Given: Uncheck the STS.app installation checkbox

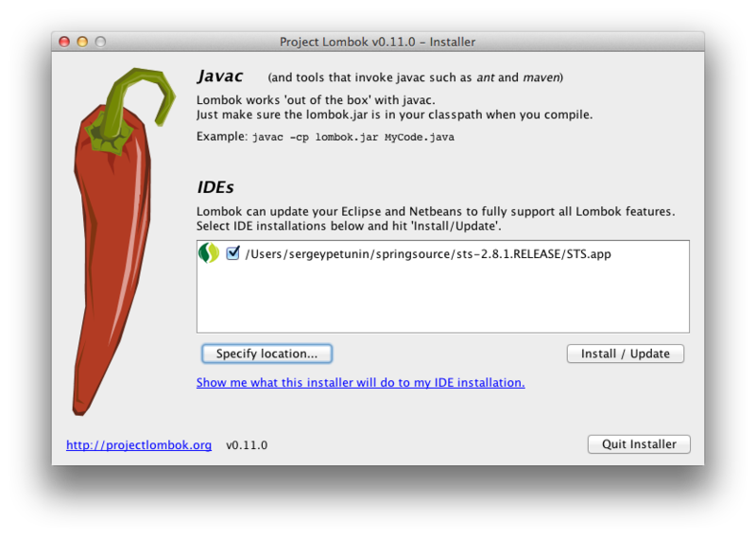Looking at the screenshot, I should coord(232,252).
